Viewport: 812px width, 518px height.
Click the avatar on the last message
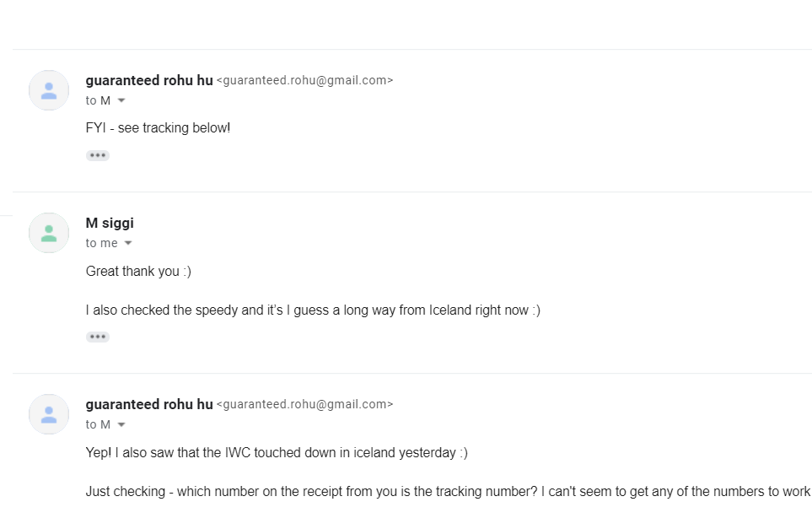pos(49,414)
